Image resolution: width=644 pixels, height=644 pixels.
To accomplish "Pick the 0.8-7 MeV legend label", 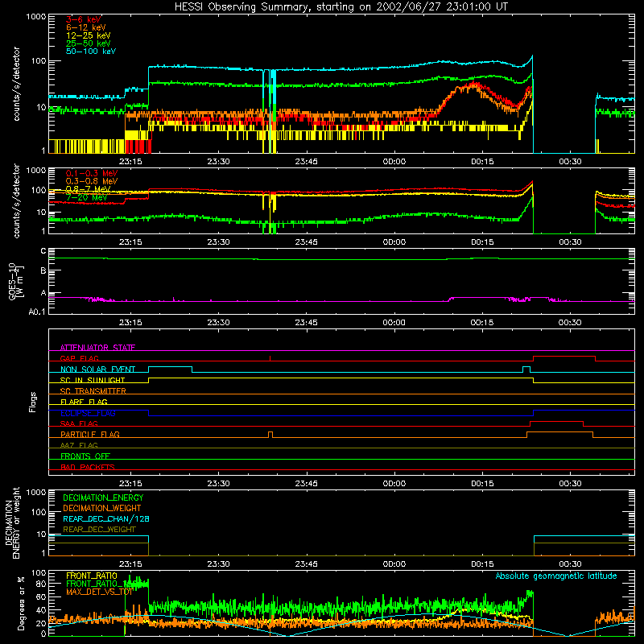I will coord(89,189).
